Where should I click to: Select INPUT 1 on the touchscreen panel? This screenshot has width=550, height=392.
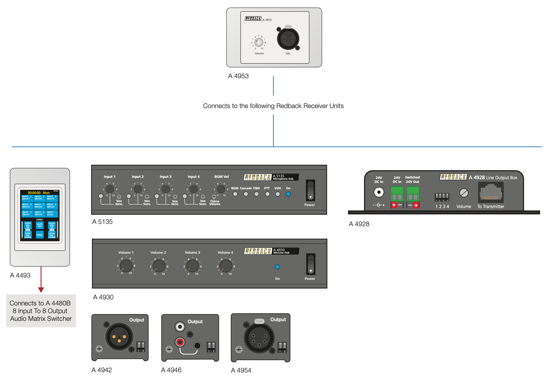[x=27, y=198]
